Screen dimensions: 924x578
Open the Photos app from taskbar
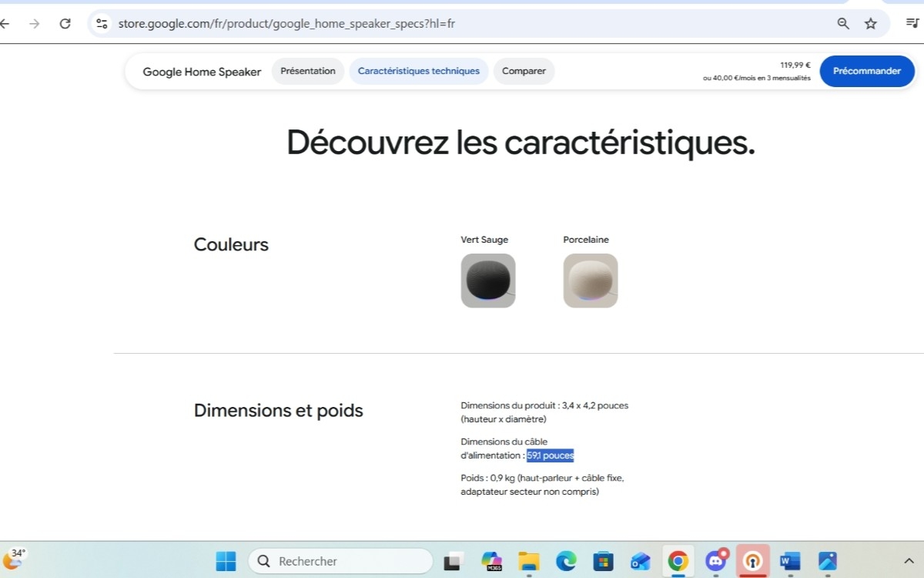[828, 561]
